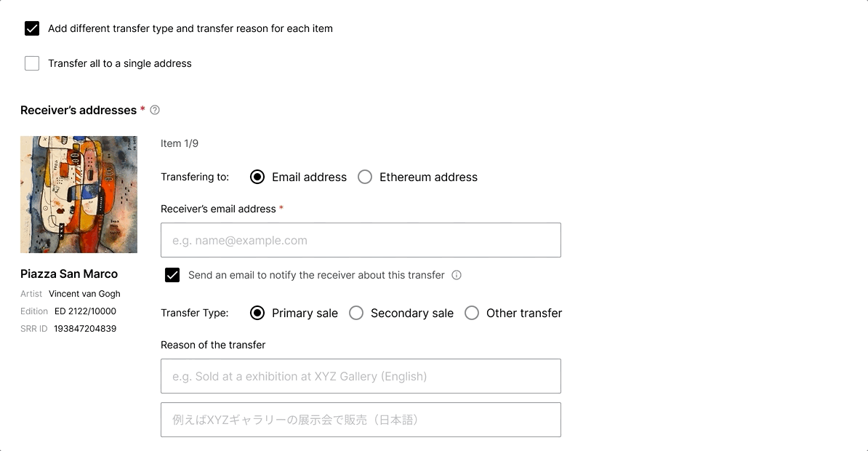This screenshot has height=451, width=868.
Task: Uncheck 'Add different transfer type' checkbox
Action: pyautogui.click(x=32, y=29)
